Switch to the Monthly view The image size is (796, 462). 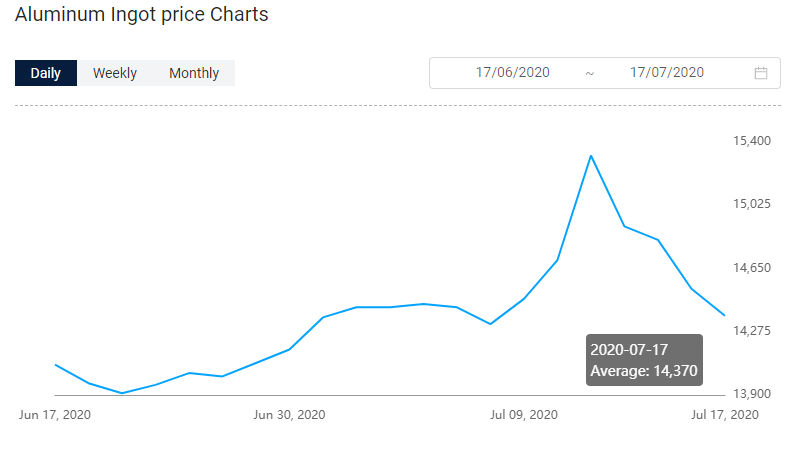[x=194, y=73]
